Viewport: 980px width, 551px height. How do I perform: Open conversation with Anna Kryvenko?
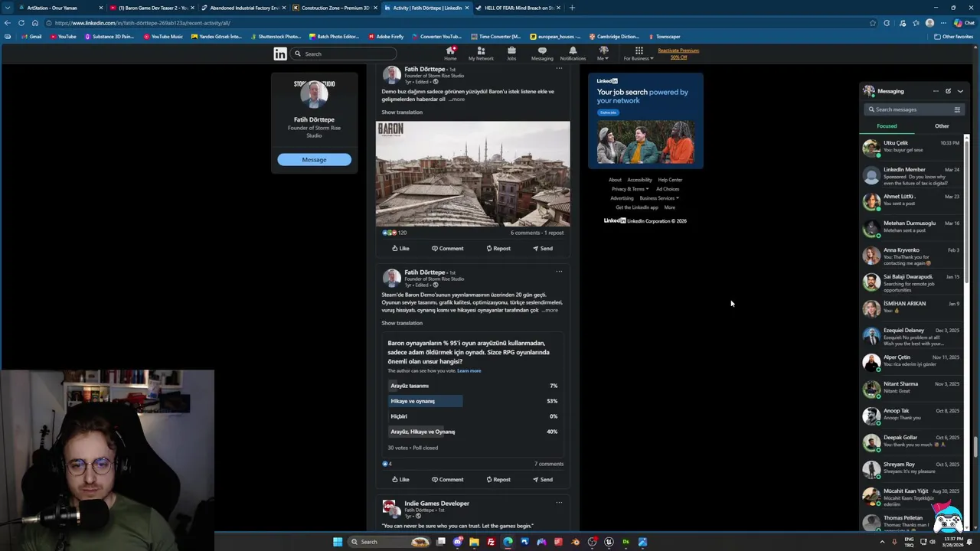click(x=911, y=256)
